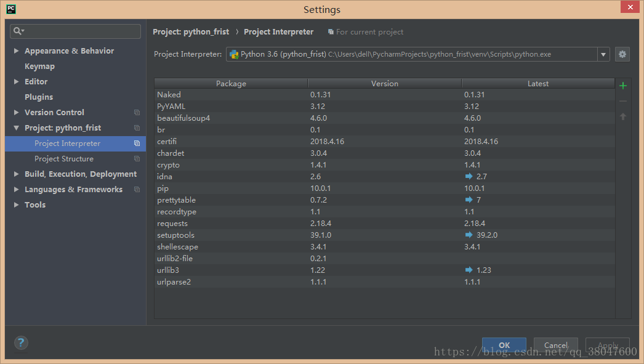Viewport: 644px width, 364px height.
Task: Select the br package row
Action: pos(384,129)
